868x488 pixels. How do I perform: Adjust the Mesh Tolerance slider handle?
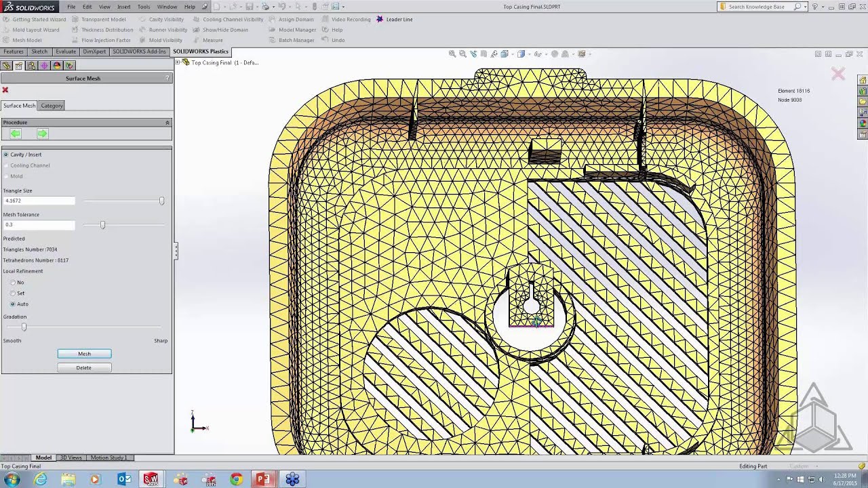click(102, 225)
